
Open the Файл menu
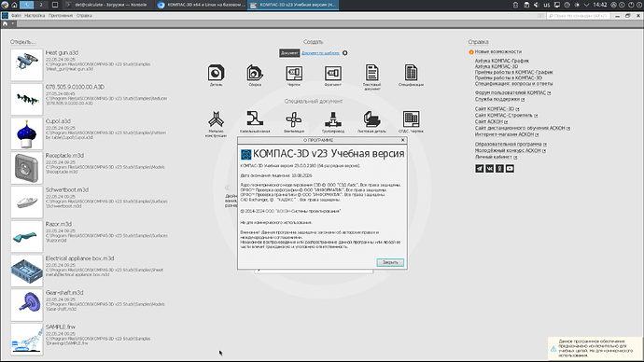(x=16, y=16)
